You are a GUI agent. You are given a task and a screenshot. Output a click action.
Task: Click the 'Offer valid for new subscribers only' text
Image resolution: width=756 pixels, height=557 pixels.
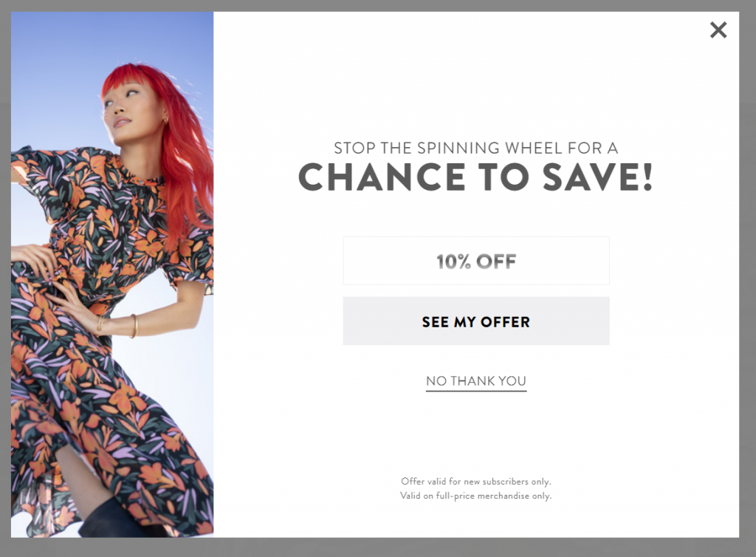476,482
